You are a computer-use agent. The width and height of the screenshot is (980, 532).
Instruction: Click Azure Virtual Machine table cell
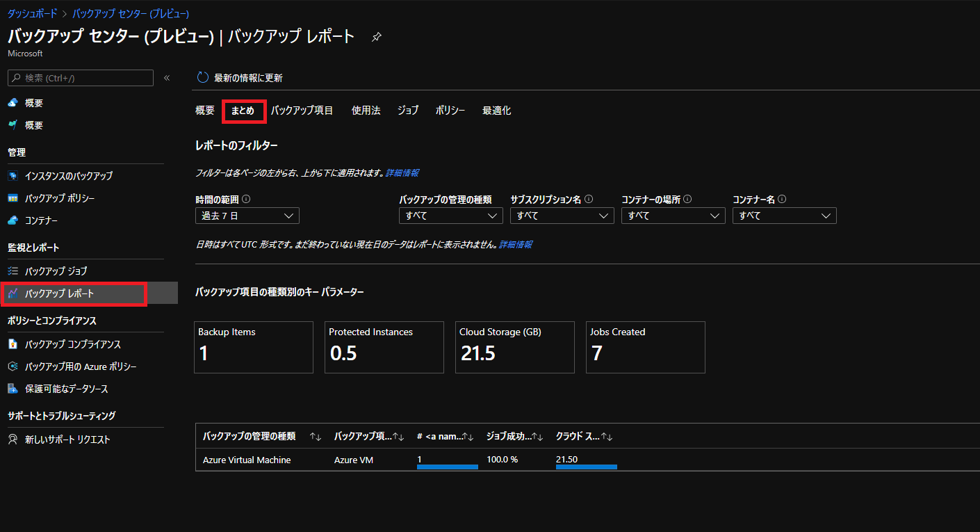[x=247, y=460]
